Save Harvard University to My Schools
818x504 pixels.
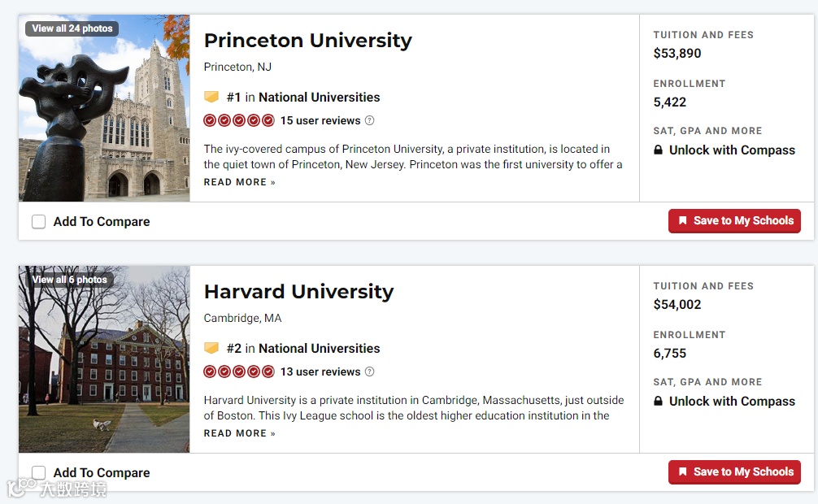[734, 471]
